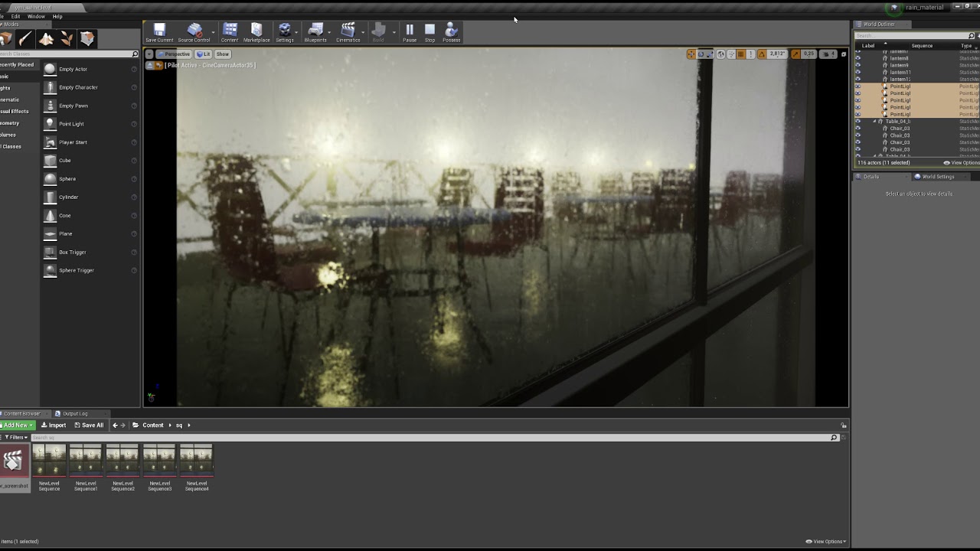Toggle world/local coordinate globe icon

click(721, 54)
